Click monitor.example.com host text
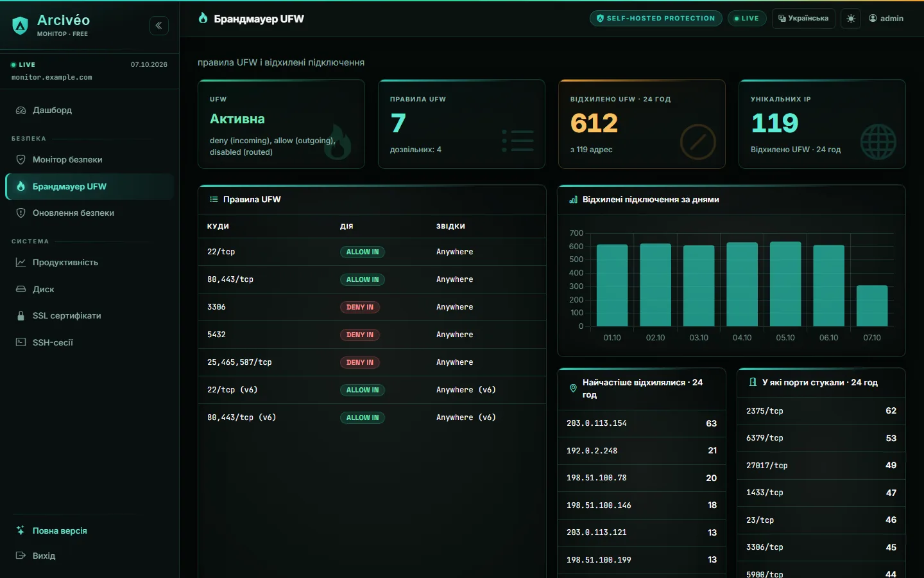 click(x=52, y=77)
